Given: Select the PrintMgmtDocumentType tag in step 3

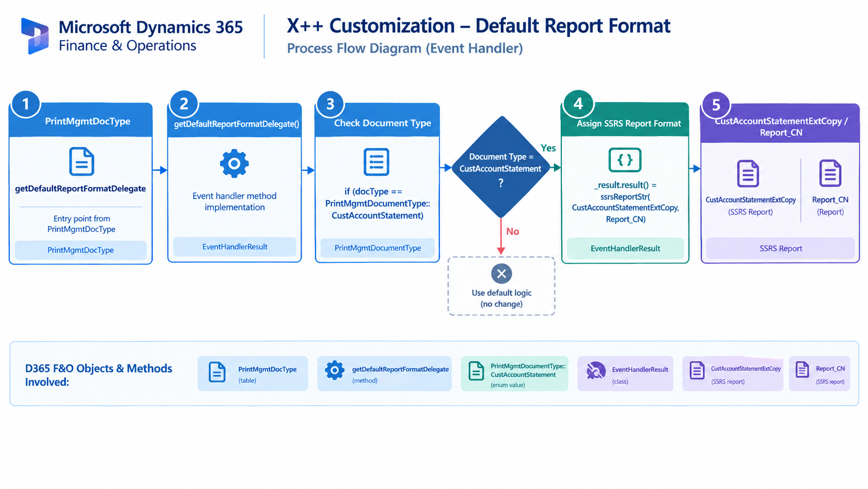Looking at the screenshot, I should [377, 248].
